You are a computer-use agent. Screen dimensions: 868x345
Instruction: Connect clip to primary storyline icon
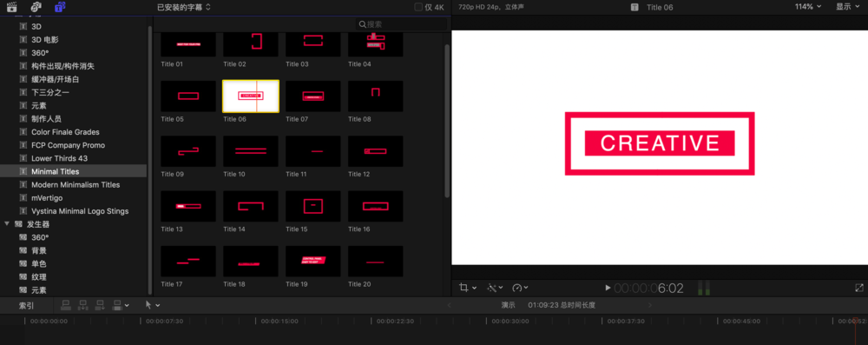pos(66,304)
